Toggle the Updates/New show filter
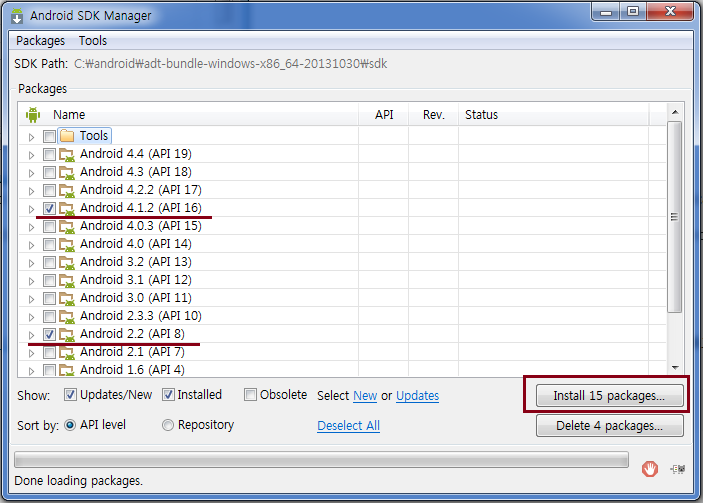Image resolution: width=703 pixels, height=503 pixels. click(x=70, y=395)
